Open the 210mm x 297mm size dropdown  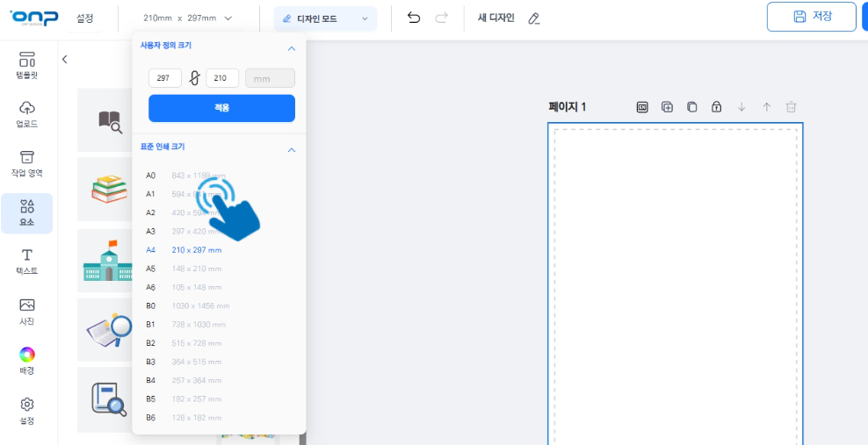coord(188,18)
